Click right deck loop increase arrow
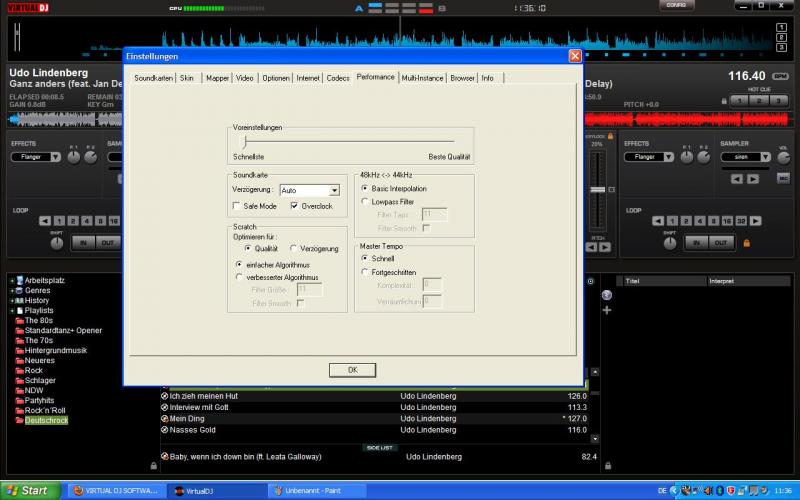Viewport: 800px width, 500px height. 756,221
